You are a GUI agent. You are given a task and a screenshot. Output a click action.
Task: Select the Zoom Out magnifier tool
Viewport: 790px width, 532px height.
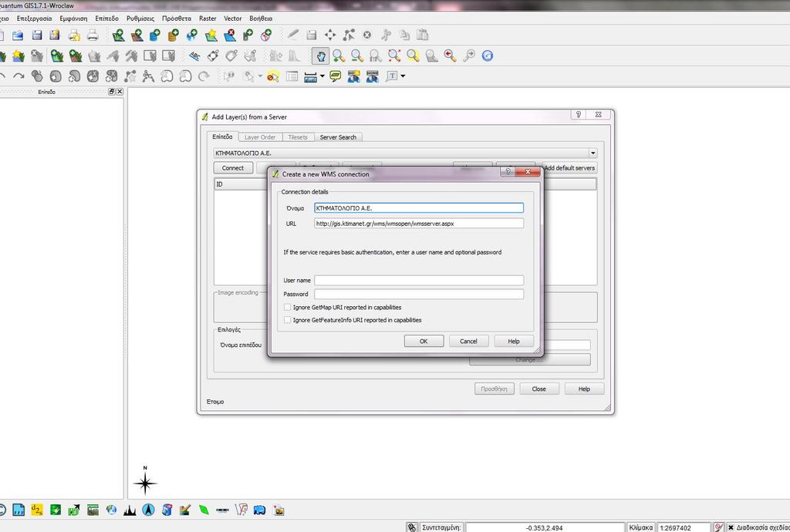coord(357,56)
